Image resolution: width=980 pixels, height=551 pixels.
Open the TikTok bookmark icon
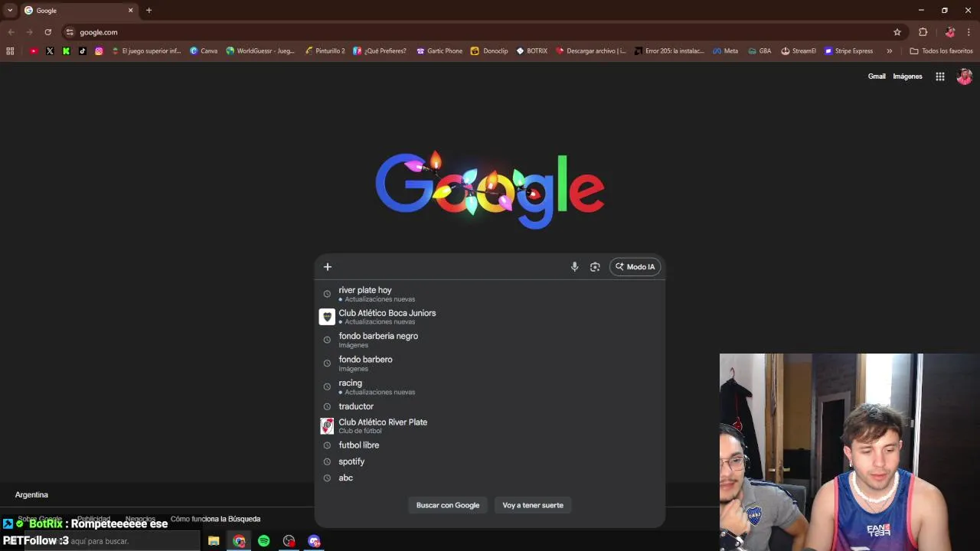(x=83, y=51)
